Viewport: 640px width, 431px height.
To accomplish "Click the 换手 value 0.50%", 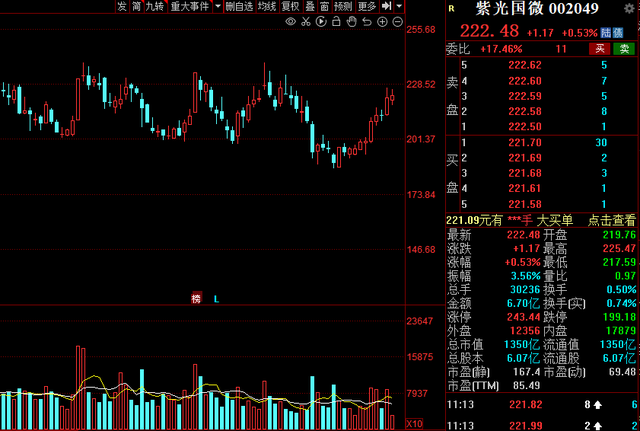I will pyautogui.click(x=621, y=290).
